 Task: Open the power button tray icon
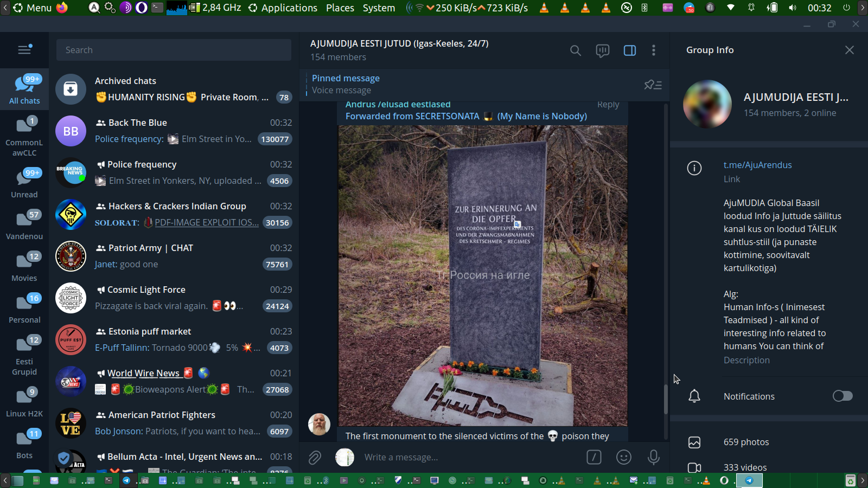tap(846, 8)
